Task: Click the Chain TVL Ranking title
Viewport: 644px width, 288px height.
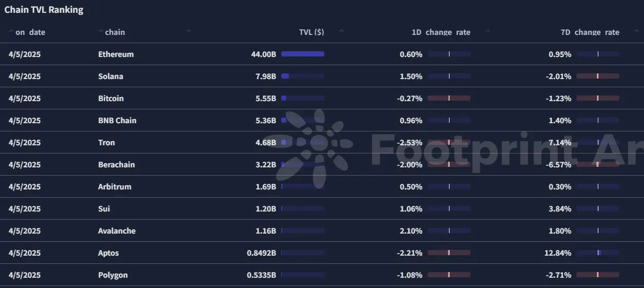Action: [x=44, y=10]
